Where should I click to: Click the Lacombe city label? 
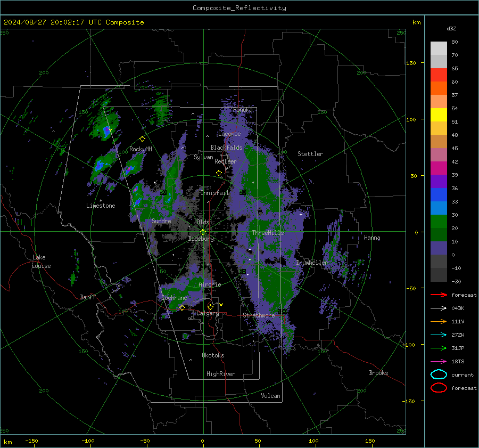229,134
